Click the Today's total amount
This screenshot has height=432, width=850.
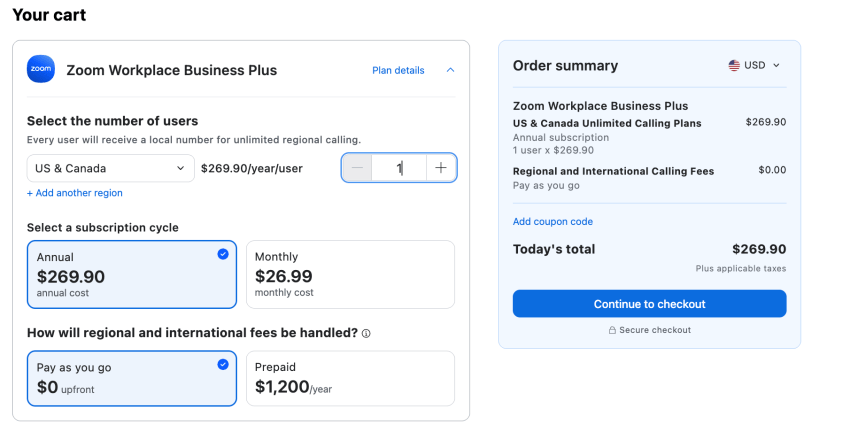[758, 249]
